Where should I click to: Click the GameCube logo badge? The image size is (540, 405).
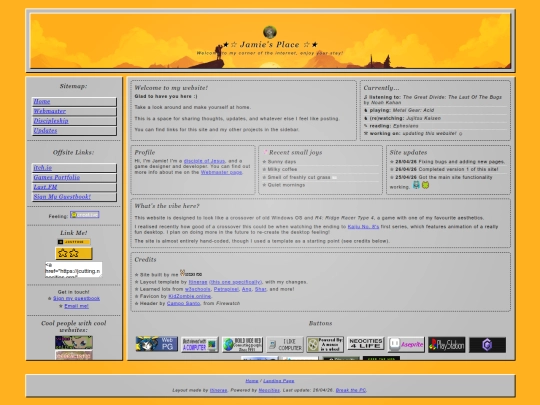487,345
